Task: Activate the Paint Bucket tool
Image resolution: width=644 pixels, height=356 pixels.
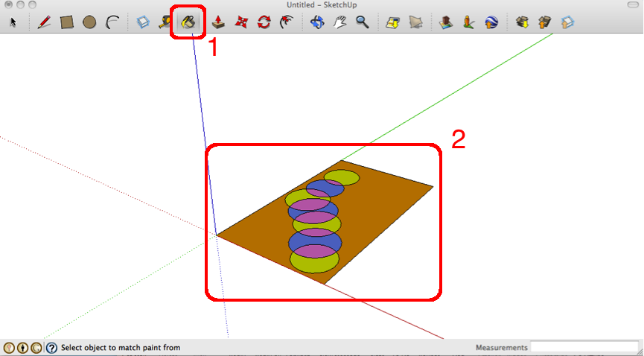Action: [188, 22]
